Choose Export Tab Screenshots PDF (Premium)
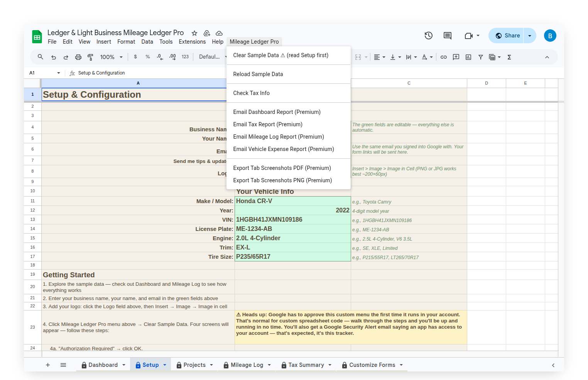This screenshot has height=380, width=588. pos(289,168)
